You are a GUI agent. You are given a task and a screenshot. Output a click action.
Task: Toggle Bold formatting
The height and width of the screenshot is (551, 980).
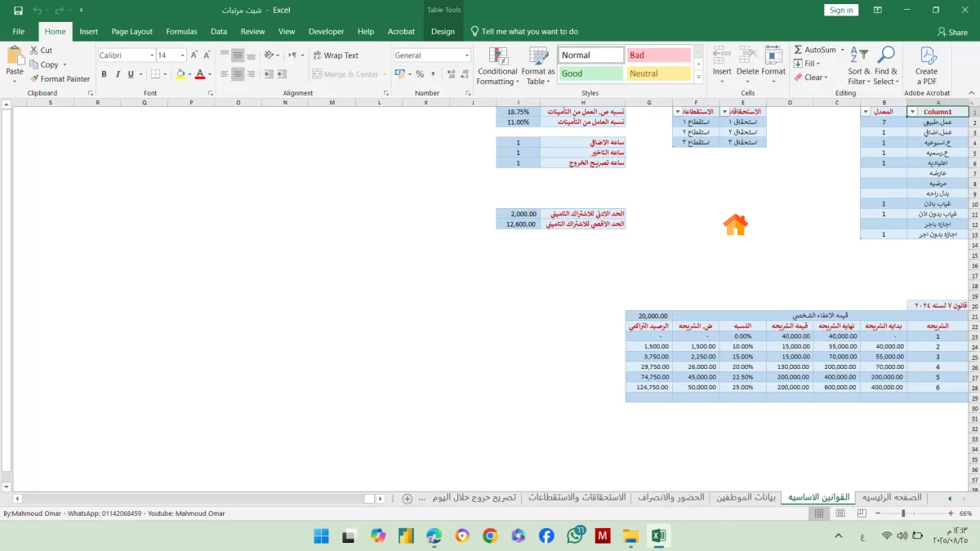click(x=105, y=74)
